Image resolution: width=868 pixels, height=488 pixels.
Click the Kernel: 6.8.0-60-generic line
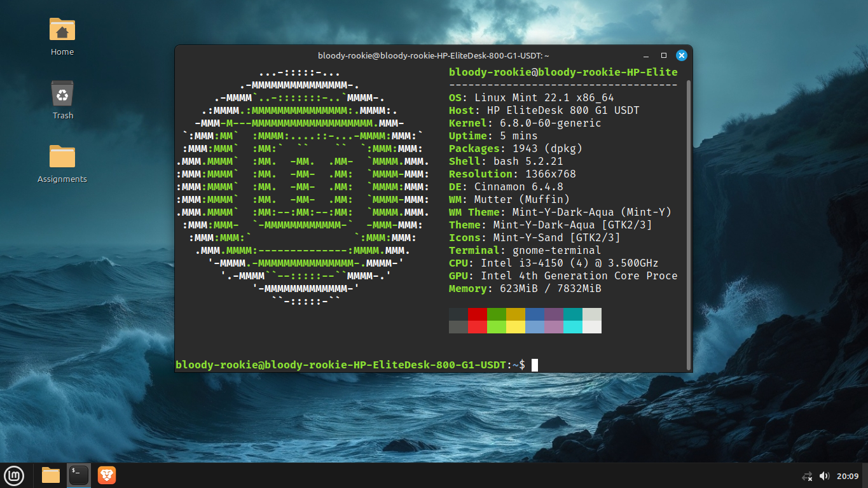click(525, 123)
